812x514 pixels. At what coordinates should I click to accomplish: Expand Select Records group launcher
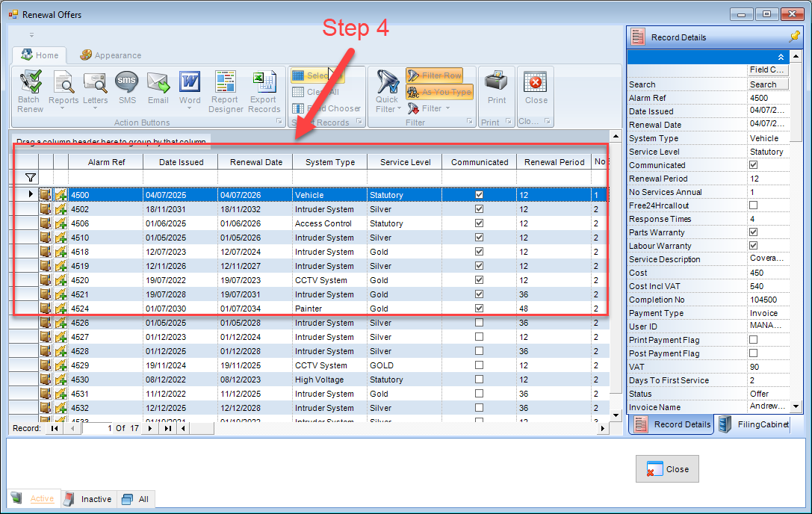[x=359, y=121]
